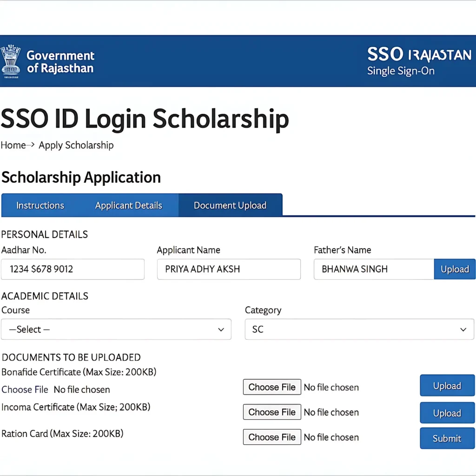This screenshot has height=476, width=476.
Task: Click plain Choose File text under Bonafide
Action: pos(25,390)
